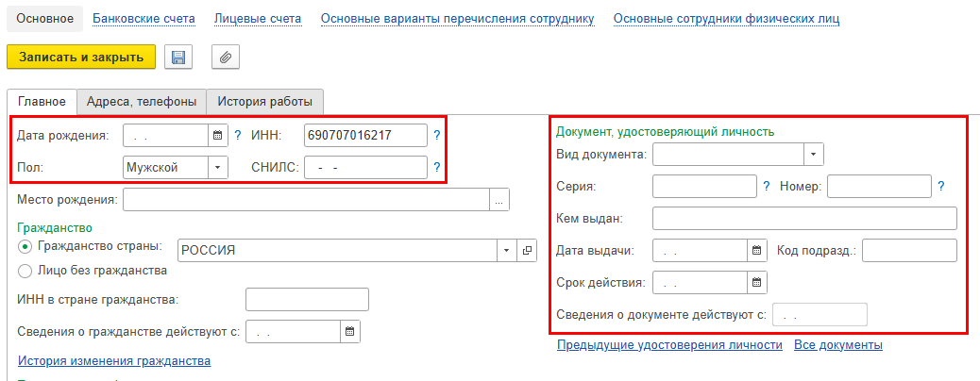The image size is (980, 381).
Task: Click the Записать и закрыть button
Action: pyautogui.click(x=81, y=58)
